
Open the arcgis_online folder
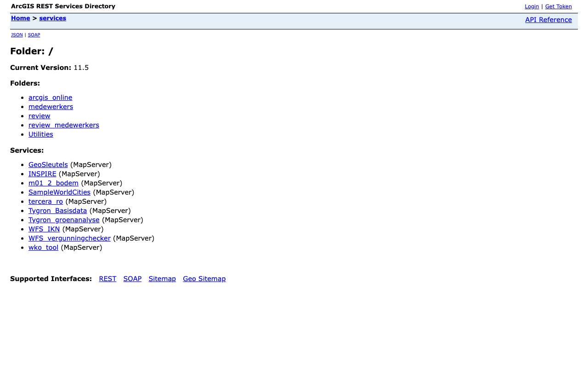point(50,98)
